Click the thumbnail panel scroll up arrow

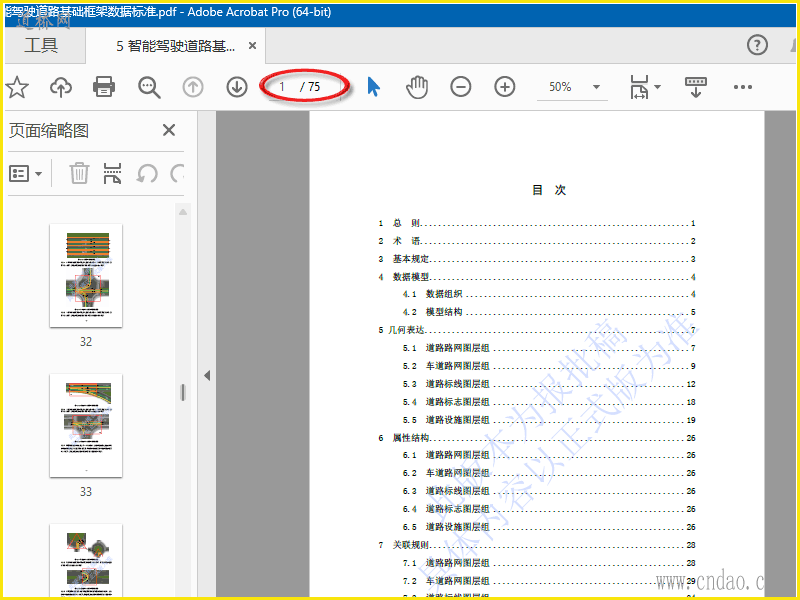[183, 212]
